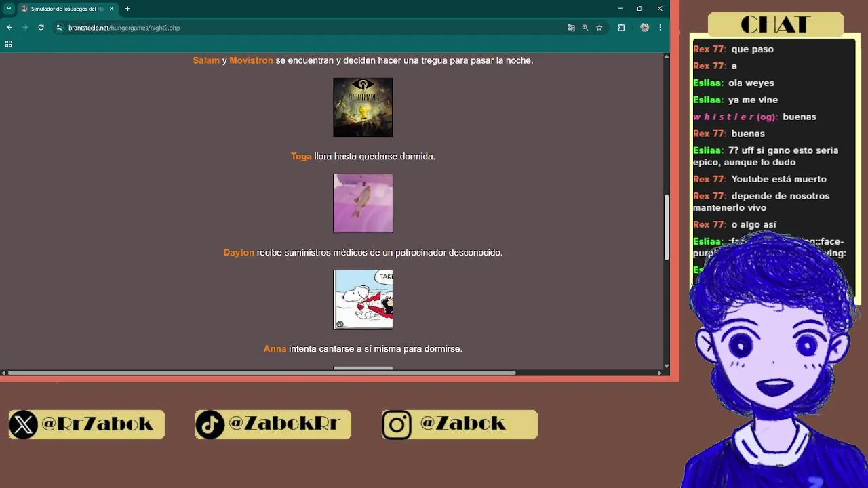The image size is (868, 488).
Task: Click the @ZabokRr handle text
Action: click(284, 424)
